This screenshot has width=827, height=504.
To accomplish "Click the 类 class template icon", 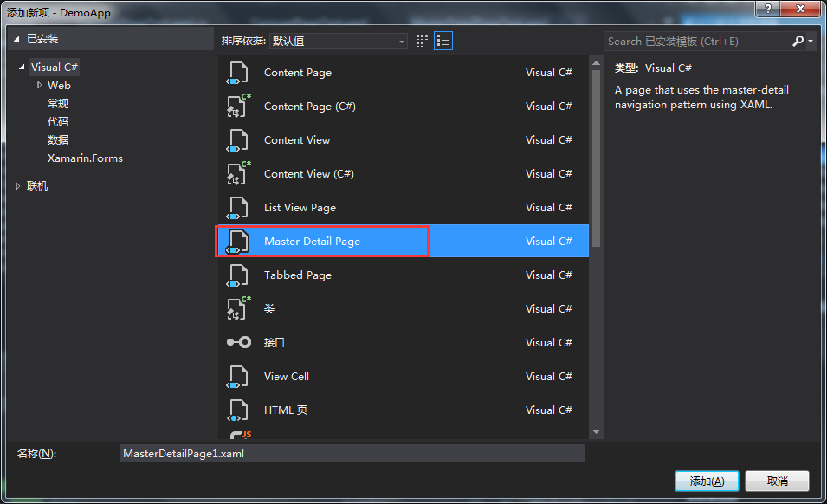I will 238,308.
